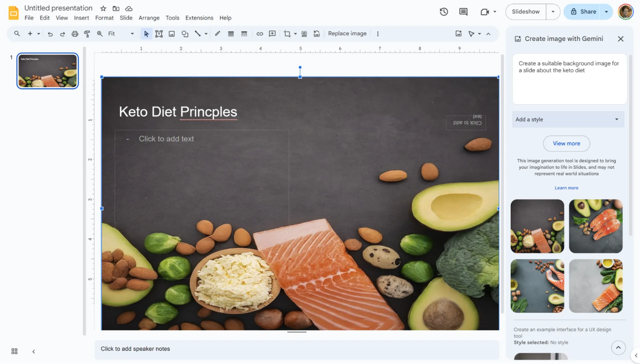
Task: Expand the line type dropdown arrow
Action: click(x=206, y=34)
